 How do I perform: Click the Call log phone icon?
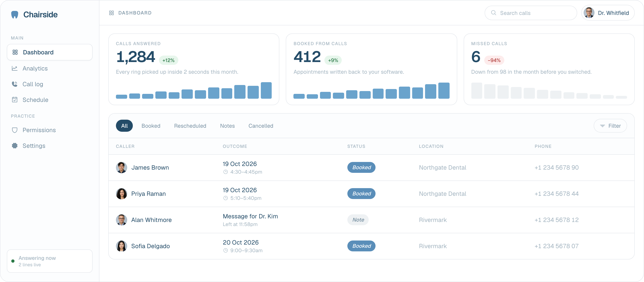click(14, 84)
